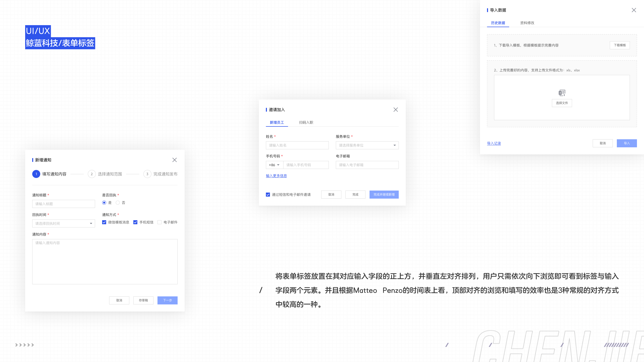The width and height of the screenshot is (644, 362).
Task: Switch to the 资料修改 tab
Action: point(527,23)
